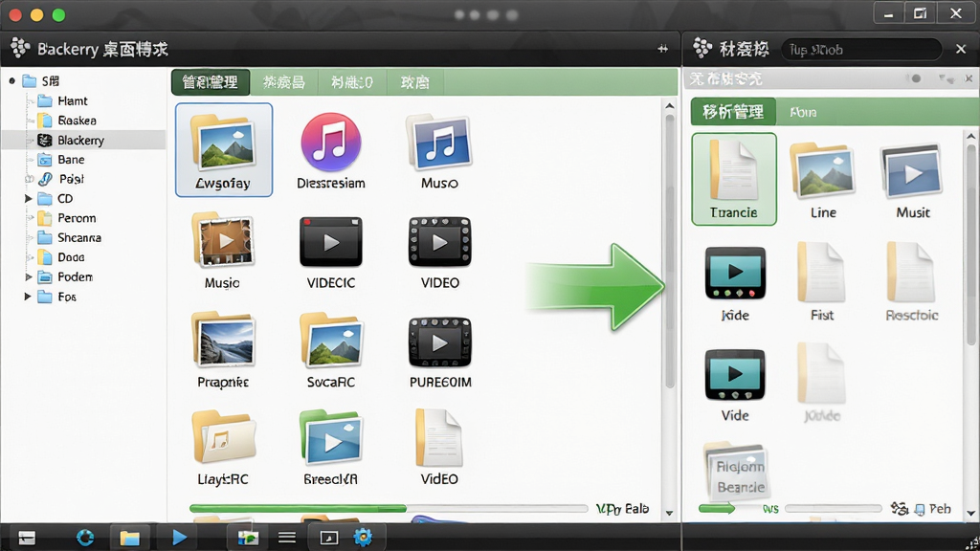Select the Bane folder in tree

tap(61, 160)
